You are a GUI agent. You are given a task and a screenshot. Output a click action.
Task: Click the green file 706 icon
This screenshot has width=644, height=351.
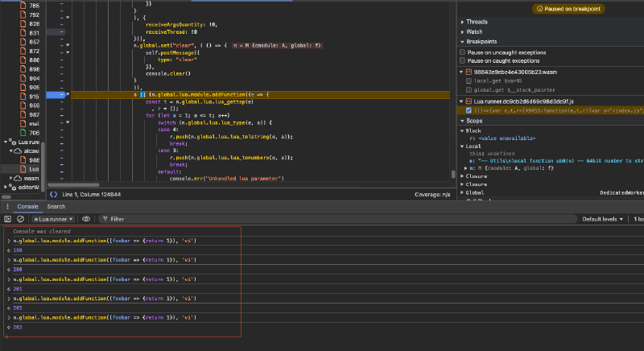[x=23, y=132]
